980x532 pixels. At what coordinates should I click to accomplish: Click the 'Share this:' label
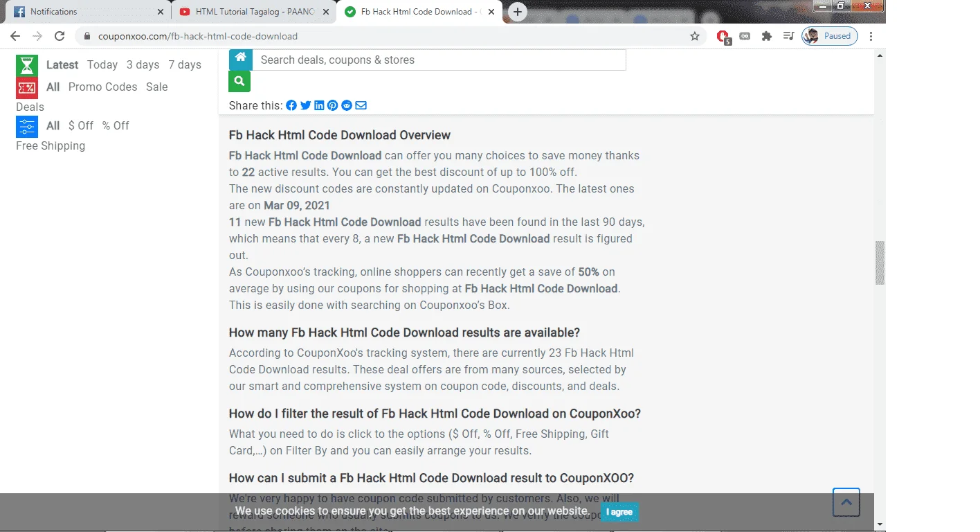[x=255, y=105]
